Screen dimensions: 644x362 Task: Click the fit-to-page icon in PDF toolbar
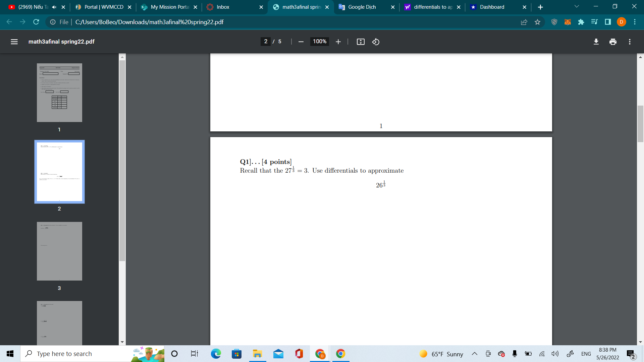coord(360,42)
